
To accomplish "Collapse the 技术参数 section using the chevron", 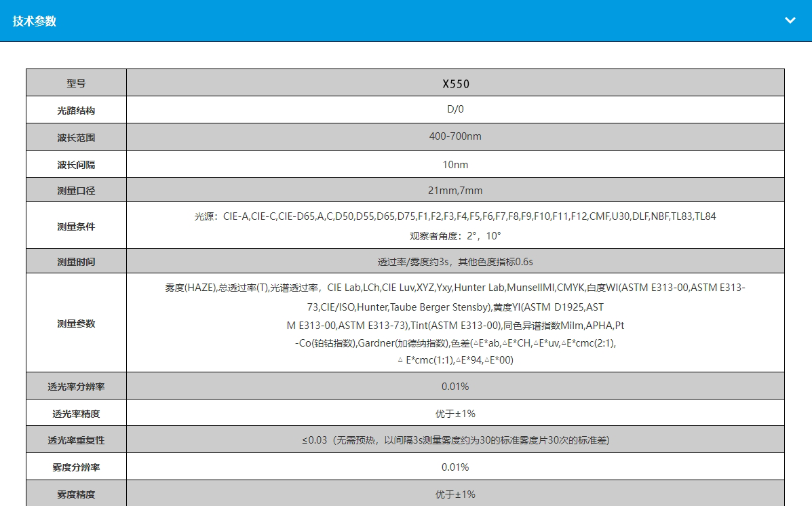I will coord(790,20).
